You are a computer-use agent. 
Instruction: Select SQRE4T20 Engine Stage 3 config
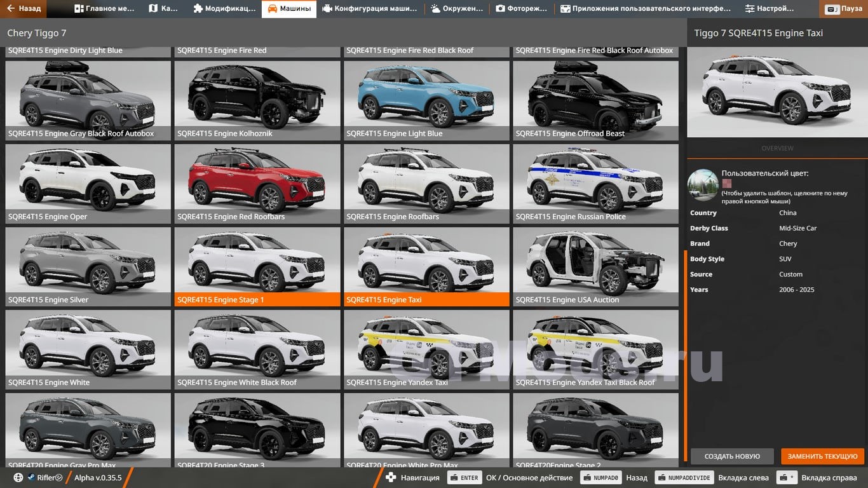click(257, 431)
